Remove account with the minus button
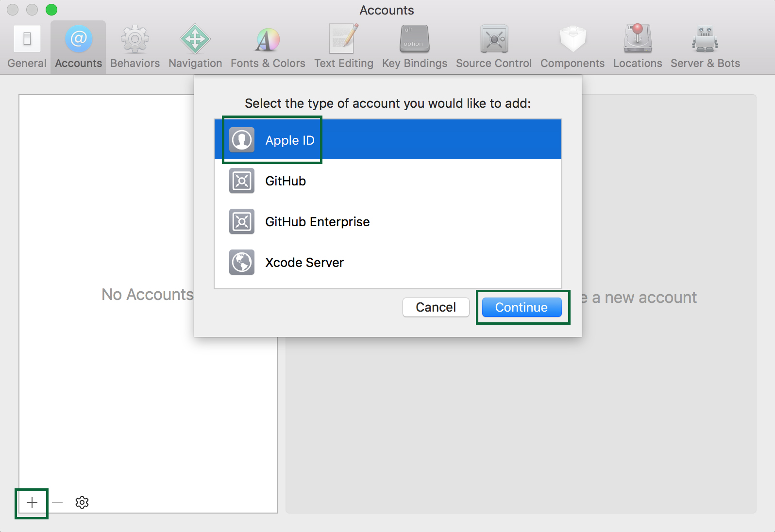This screenshot has height=532, width=775. click(x=57, y=502)
